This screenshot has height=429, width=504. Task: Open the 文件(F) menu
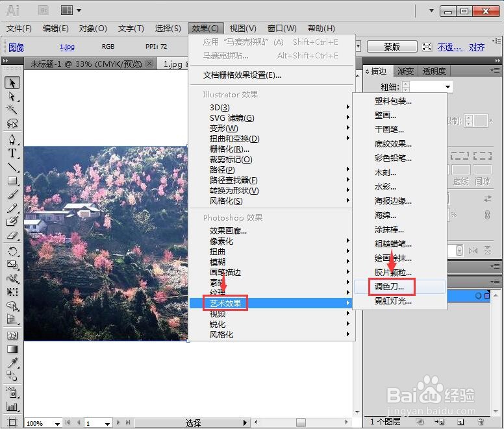tap(19, 29)
